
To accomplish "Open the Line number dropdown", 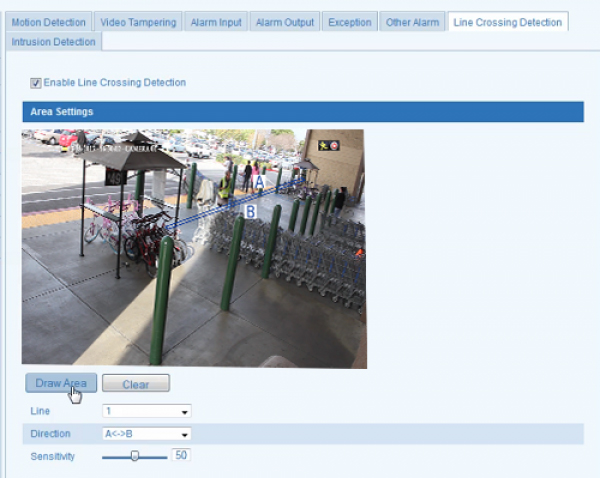I will tap(147, 410).
